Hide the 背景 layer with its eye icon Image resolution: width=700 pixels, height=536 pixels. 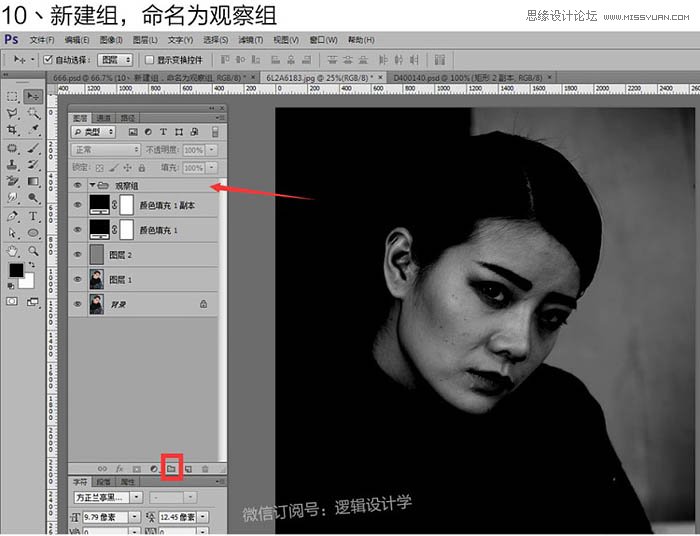pyautogui.click(x=78, y=304)
